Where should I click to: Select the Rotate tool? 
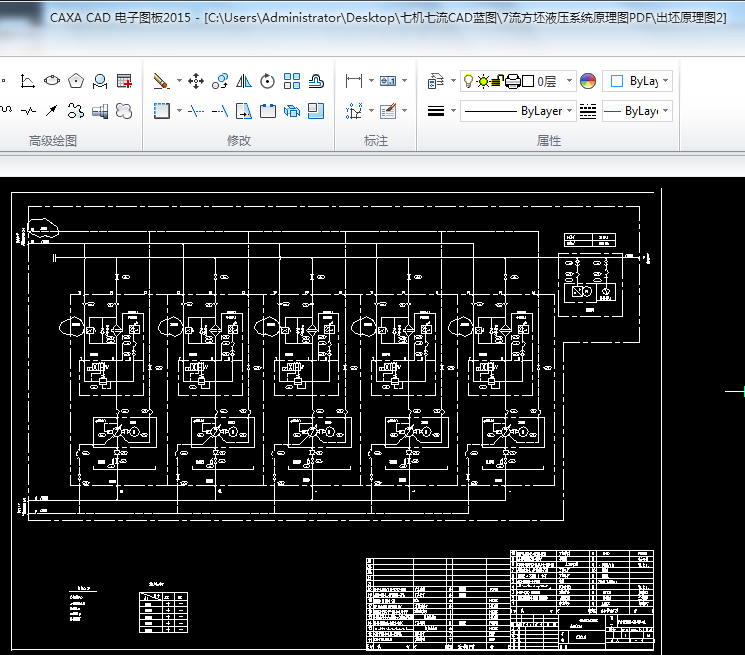(x=267, y=81)
